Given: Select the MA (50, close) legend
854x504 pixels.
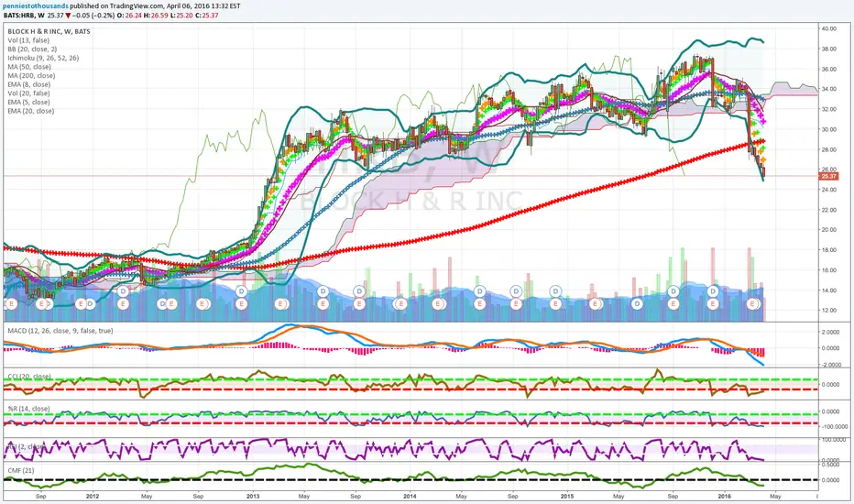Looking at the screenshot, I should point(29,67).
